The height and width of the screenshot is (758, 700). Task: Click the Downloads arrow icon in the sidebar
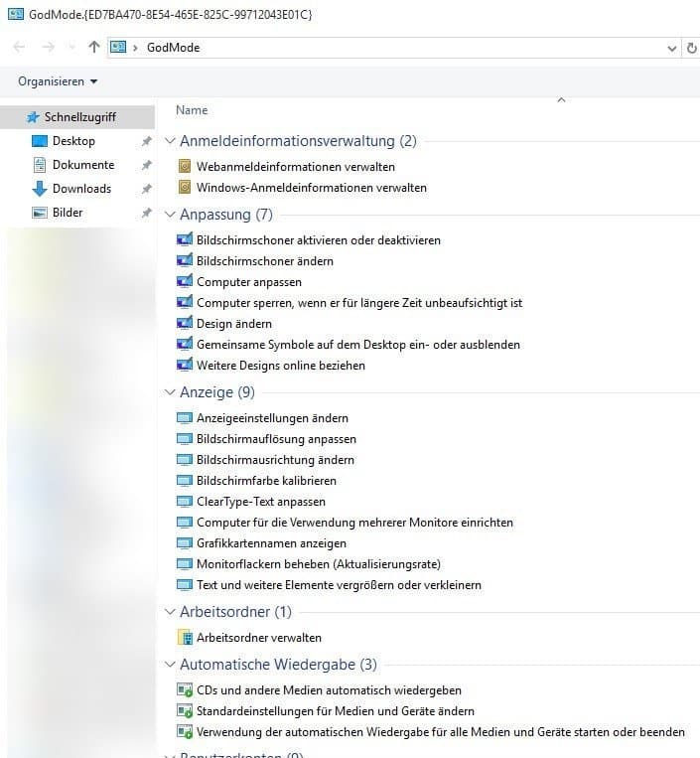coord(40,189)
